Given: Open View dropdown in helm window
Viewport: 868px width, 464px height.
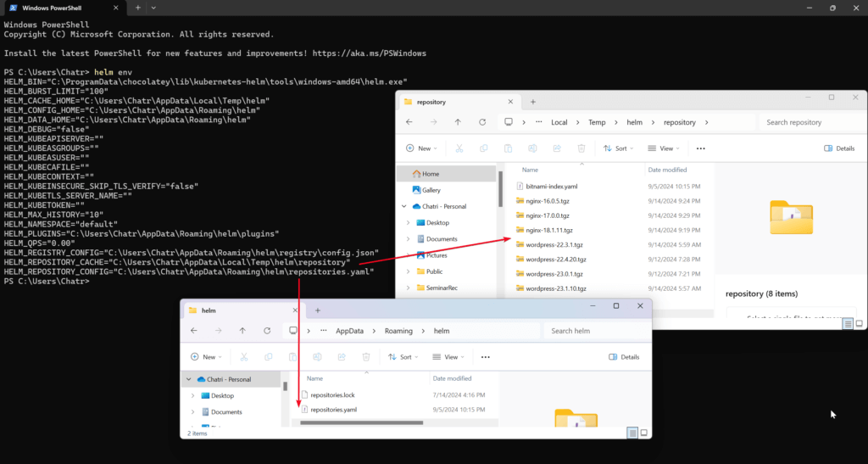Looking at the screenshot, I should tap(448, 357).
